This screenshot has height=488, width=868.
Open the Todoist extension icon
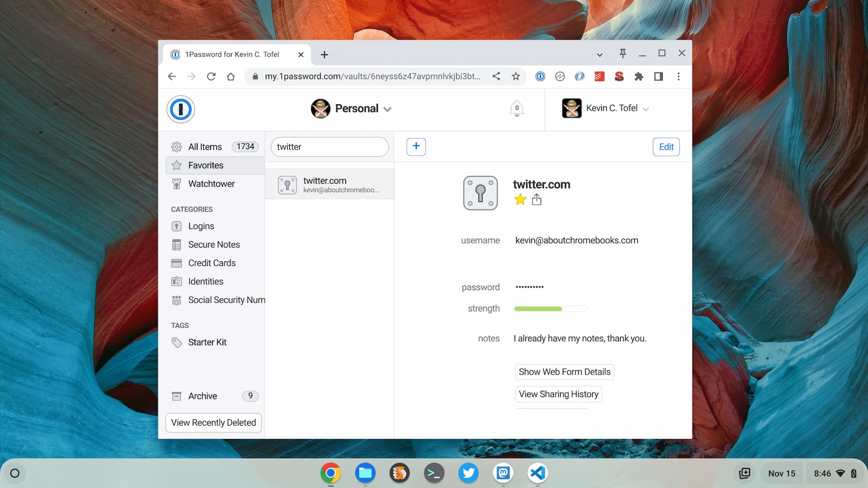[599, 76]
